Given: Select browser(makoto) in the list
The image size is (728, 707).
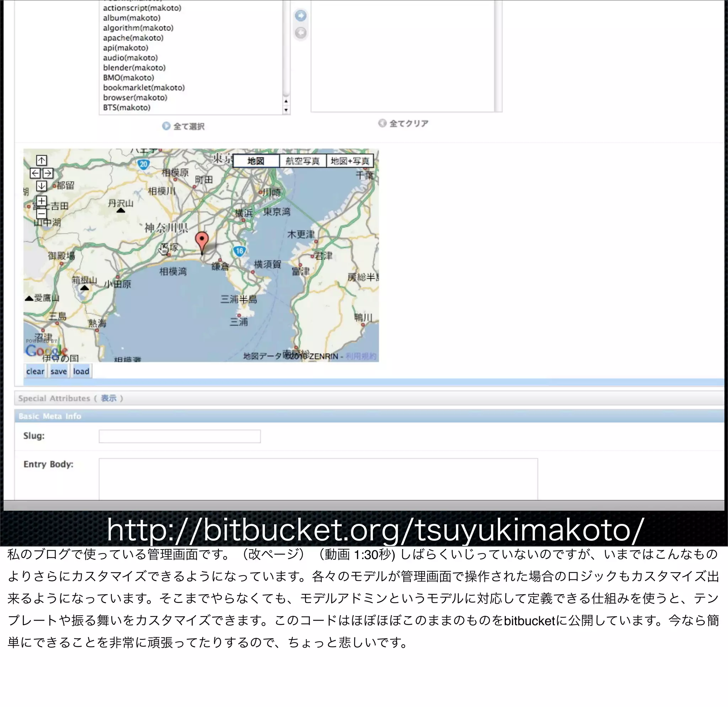Looking at the screenshot, I should coord(135,98).
